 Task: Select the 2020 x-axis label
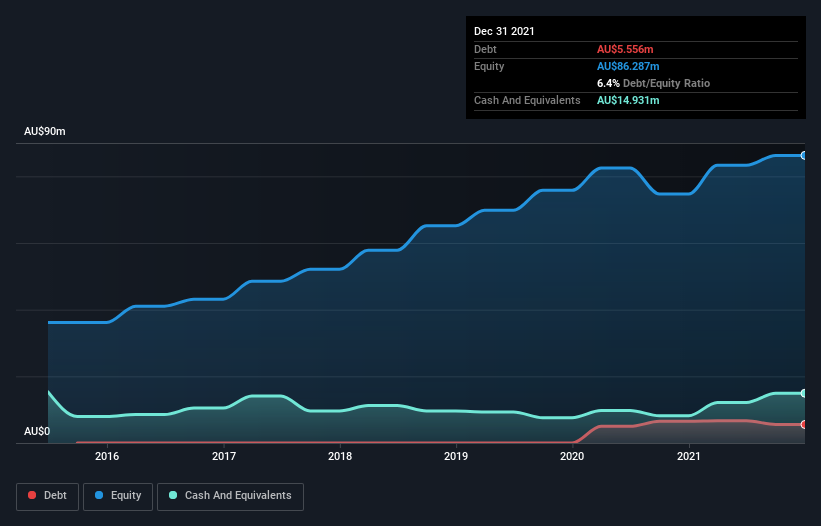pyautogui.click(x=572, y=456)
